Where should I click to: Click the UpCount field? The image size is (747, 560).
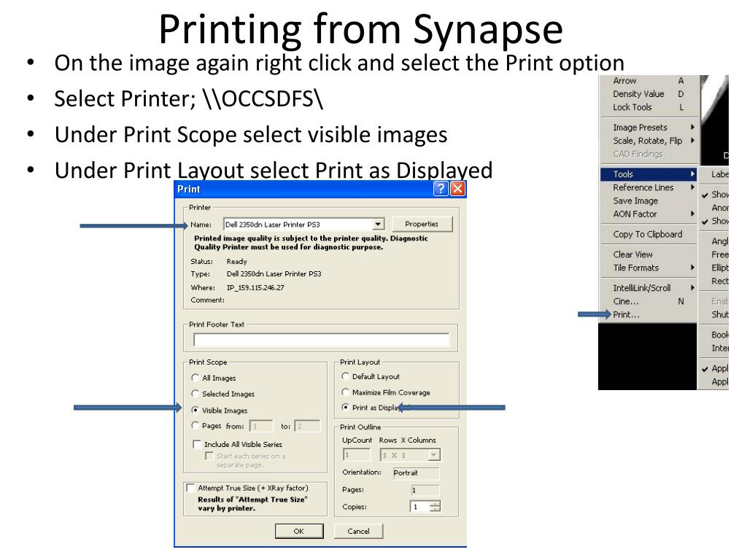point(356,455)
